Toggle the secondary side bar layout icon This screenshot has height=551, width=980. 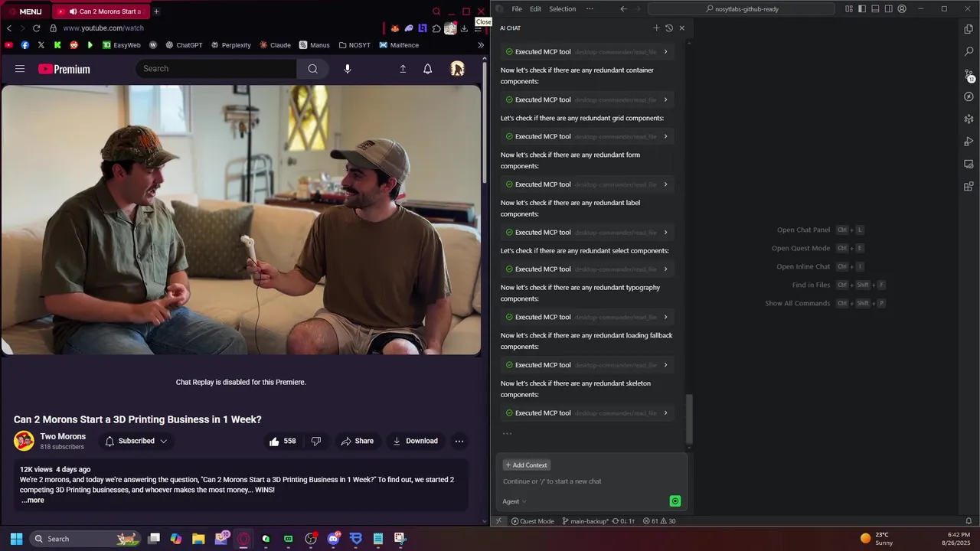tap(888, 9)
